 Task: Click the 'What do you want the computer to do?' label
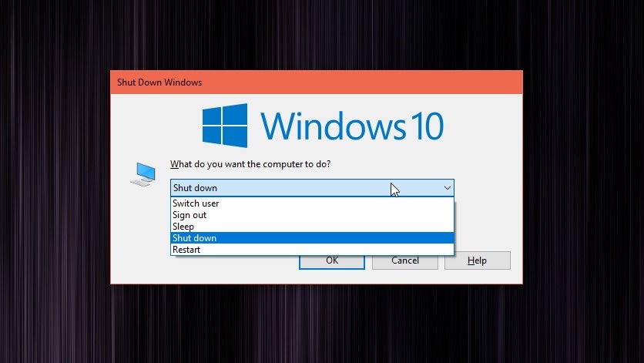[250, 164]
